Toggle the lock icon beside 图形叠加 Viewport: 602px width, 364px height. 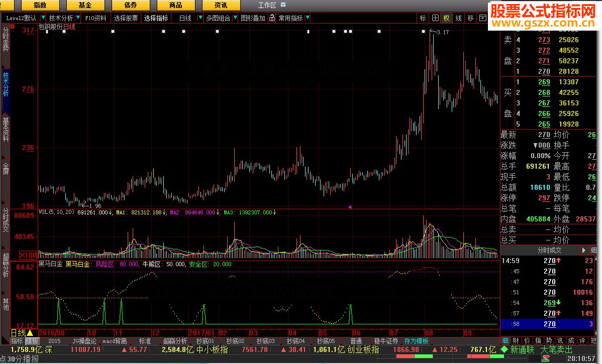(x=272, y=18)
